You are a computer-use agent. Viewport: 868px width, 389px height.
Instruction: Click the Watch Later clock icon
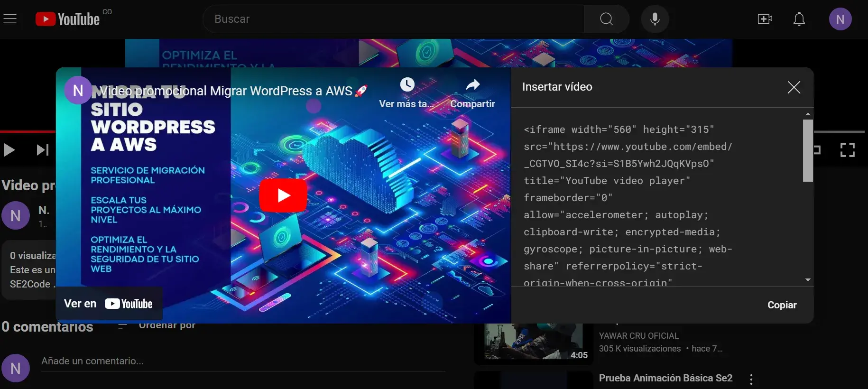[407, 85]
